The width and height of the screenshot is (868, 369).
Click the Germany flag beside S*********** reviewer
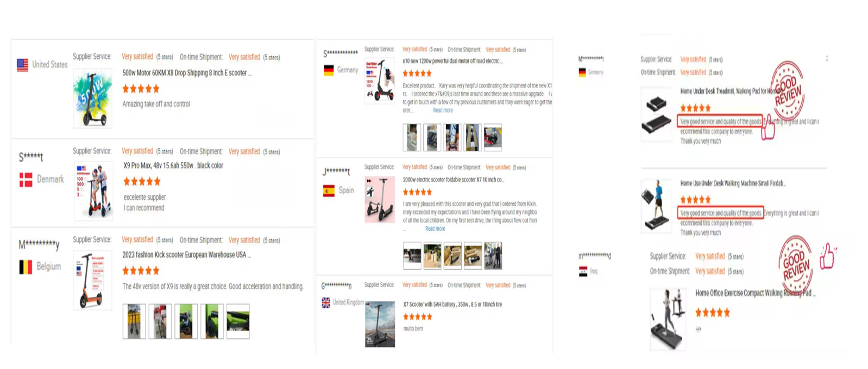329,71
